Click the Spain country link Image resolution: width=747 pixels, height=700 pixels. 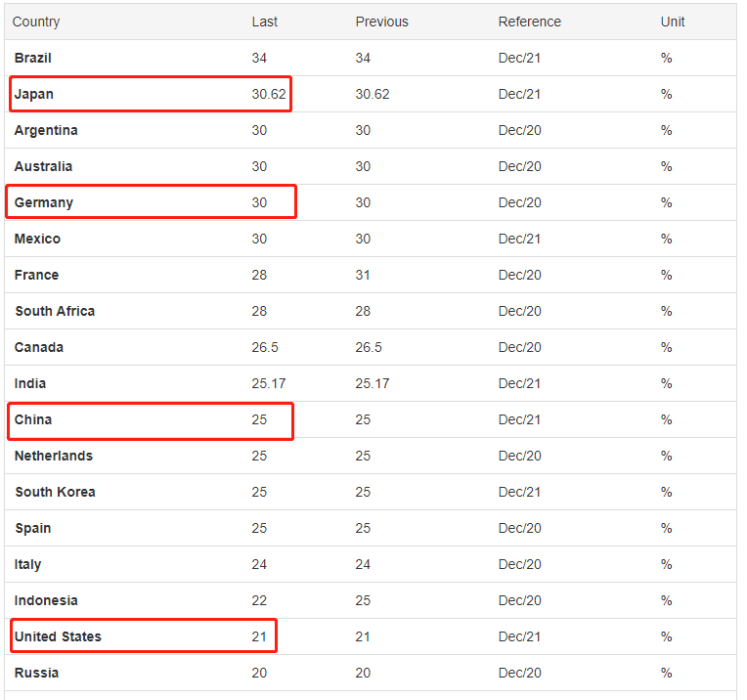pos(33,529)
